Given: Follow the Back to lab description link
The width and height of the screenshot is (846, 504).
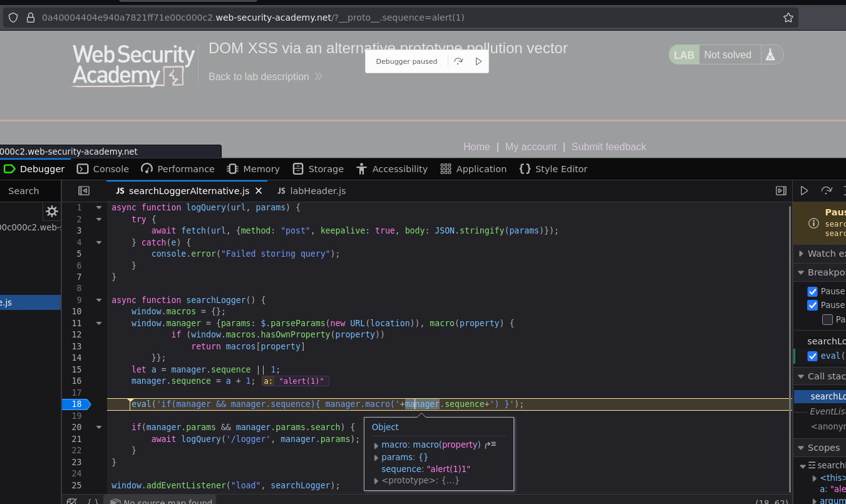Looking at the screenshot, I should click(x=266, y=76).
